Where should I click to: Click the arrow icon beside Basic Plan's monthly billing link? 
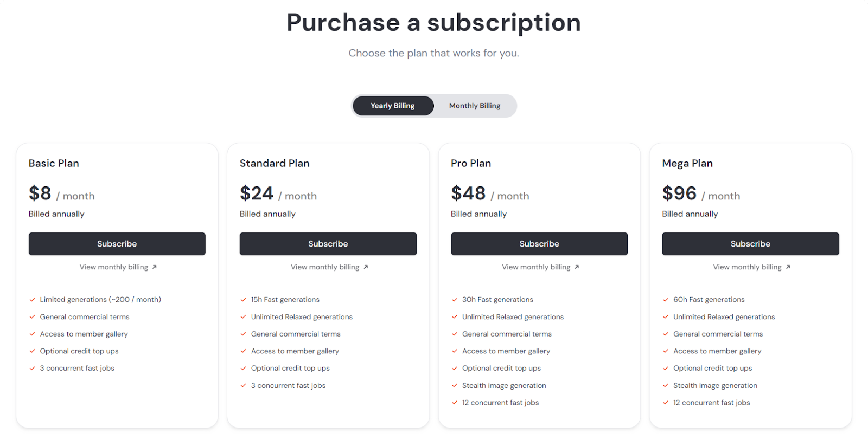(154, 267)
